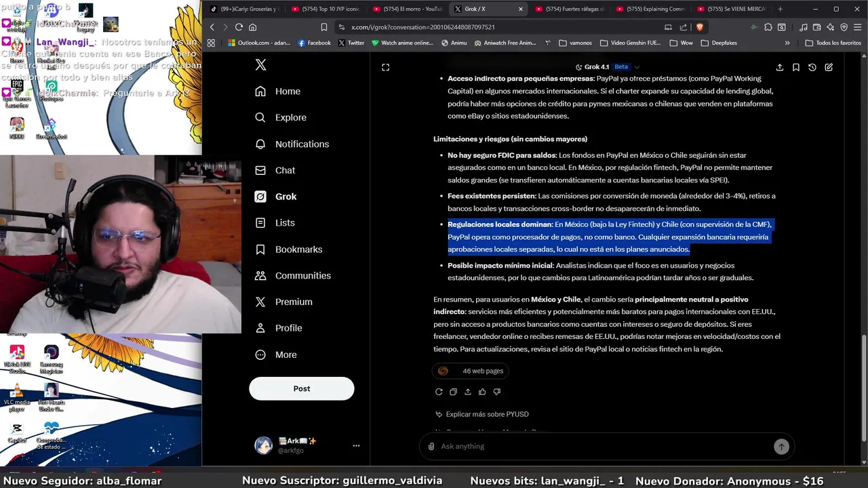The height and width of the screenshot is (488, 868).
Task: Open Twitter bookmark
Action: pos(351,43)
